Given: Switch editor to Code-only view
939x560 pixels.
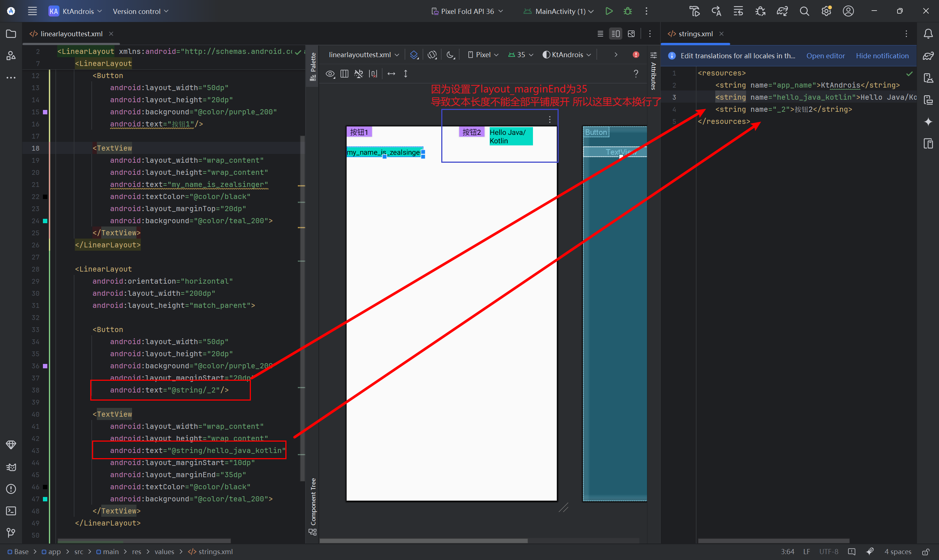Looking at the screenshot, I should click(x=600, y=34).
